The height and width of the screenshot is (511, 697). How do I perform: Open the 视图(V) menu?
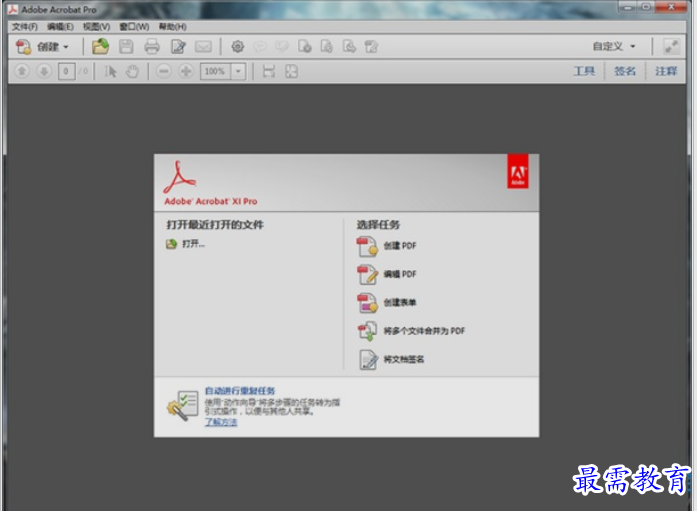tap(96, 27)
